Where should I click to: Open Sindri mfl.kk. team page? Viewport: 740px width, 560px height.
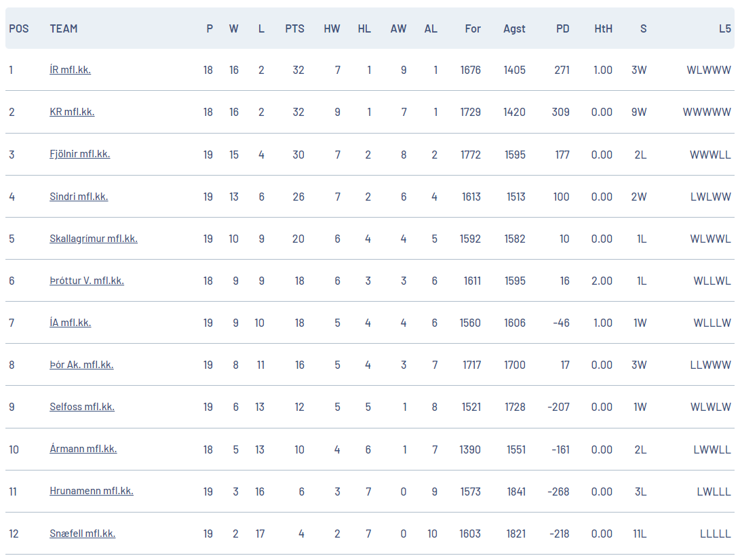coord(79,196)
